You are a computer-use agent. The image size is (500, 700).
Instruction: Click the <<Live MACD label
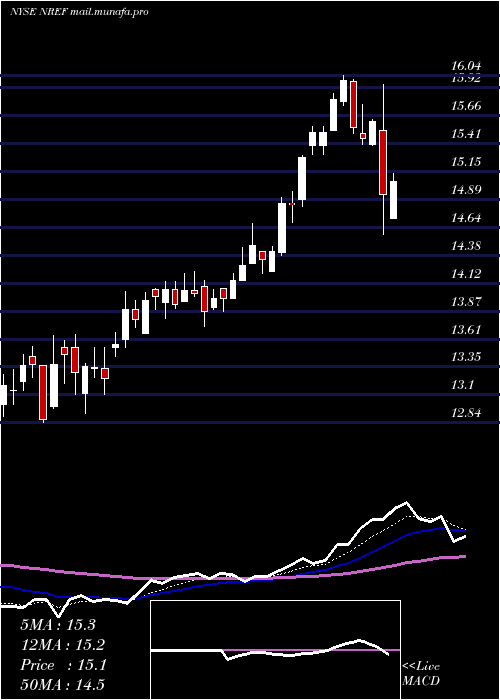tap(421, 673)
